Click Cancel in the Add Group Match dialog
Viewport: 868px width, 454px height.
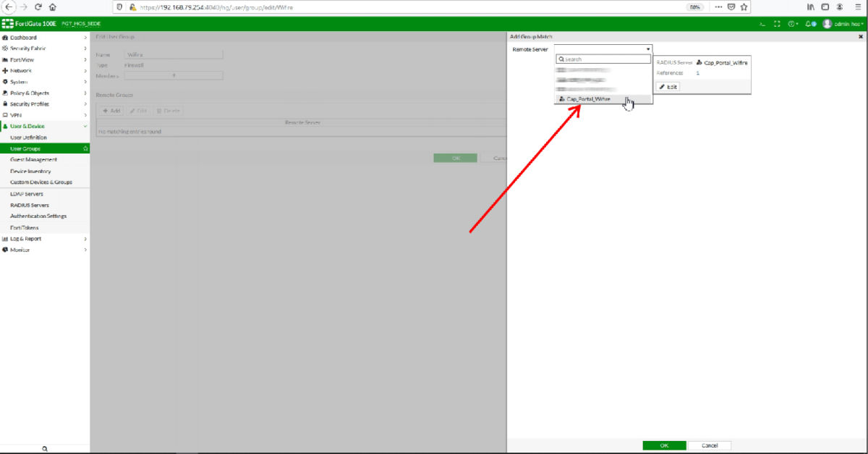tap(710, 445)
